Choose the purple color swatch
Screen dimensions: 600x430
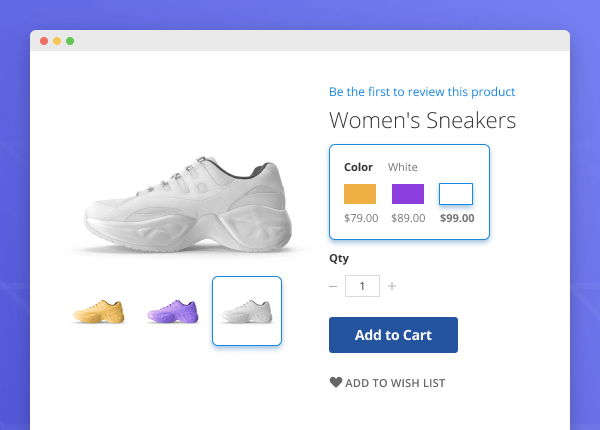pos(408,194)
